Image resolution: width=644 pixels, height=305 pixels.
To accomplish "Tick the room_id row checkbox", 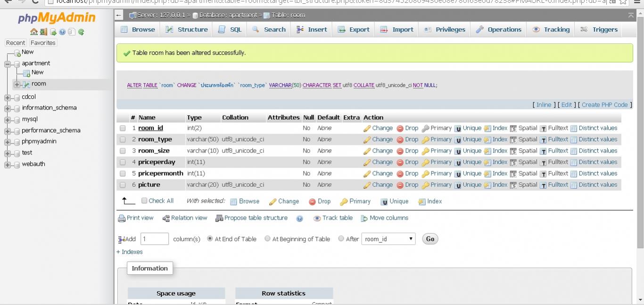I will (123, 128).
